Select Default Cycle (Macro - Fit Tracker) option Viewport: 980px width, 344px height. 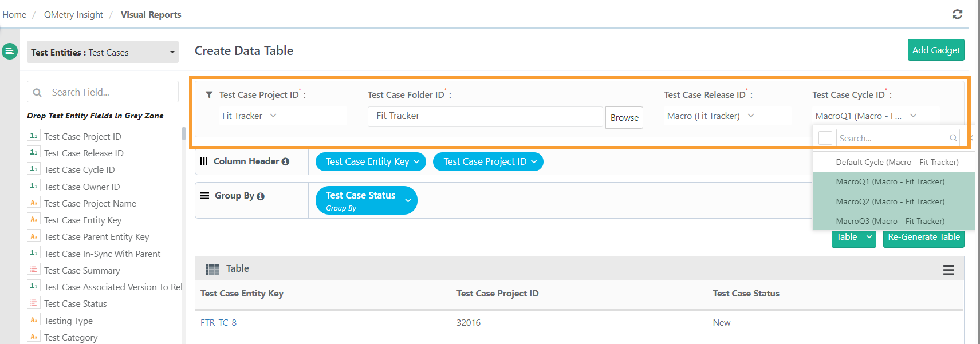(x=896, y=162)
